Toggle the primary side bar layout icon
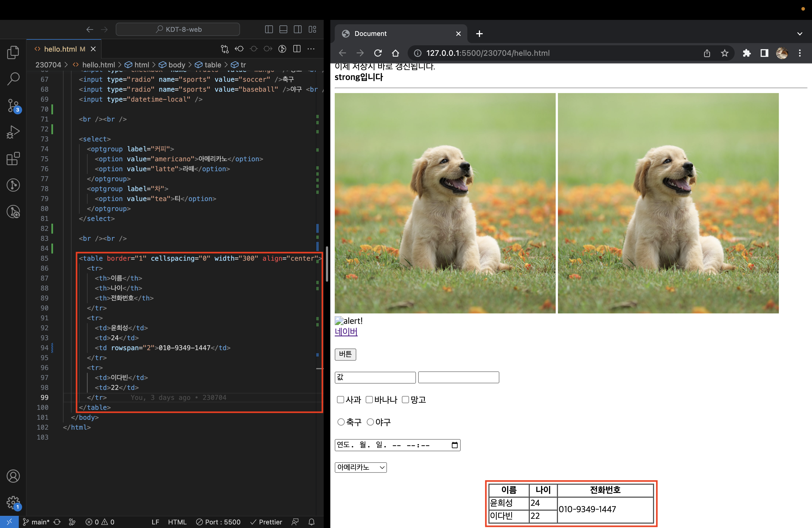The width and height of the screenshot is (812, 528). tap(269, 29)
